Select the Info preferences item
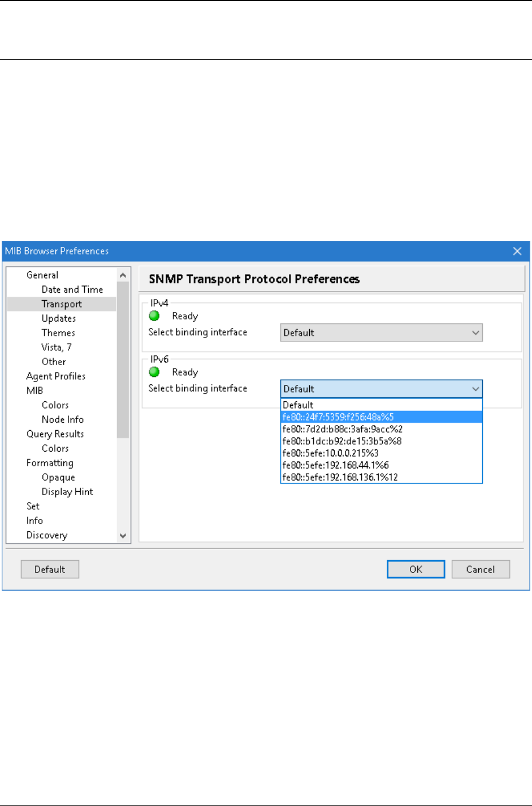Image resolution: width=532 pixels, height=806 pixels. coord(34,521)
